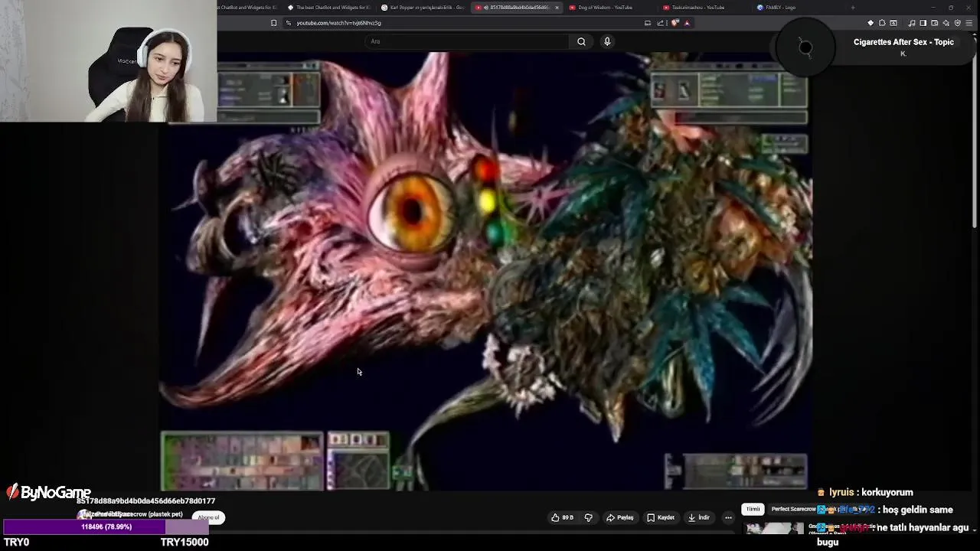The width and height of the screenshot is (980, 551).
Task: Switch to the 'Dog of Wisdom - YouTube' tab
Action: (605, 8)
